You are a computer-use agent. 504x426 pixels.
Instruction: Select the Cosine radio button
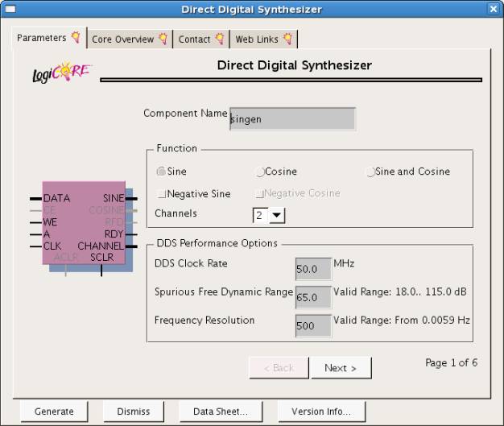[x=260, y=172]
